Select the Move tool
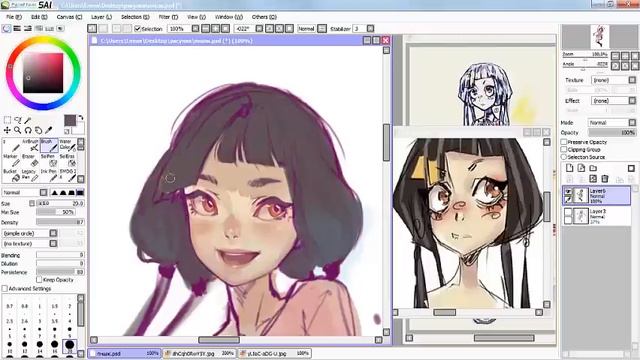 pos(7,130)
